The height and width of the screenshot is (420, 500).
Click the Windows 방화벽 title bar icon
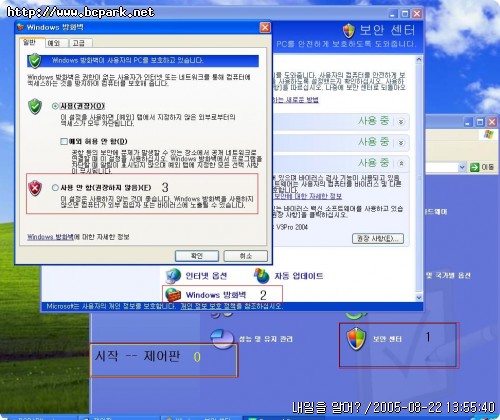pyautogui.click(x=21, y=27)
